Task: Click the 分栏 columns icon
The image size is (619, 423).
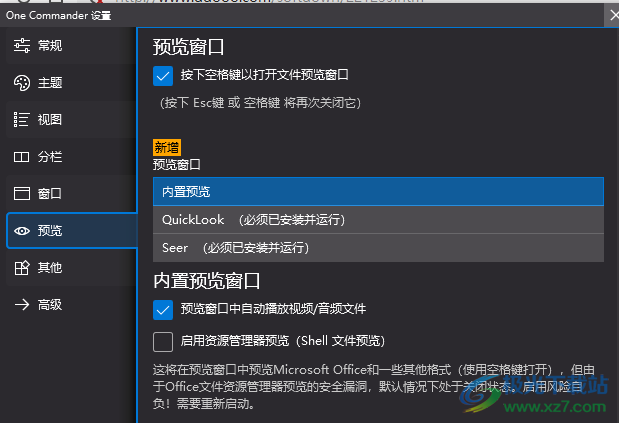Action: 22,157
